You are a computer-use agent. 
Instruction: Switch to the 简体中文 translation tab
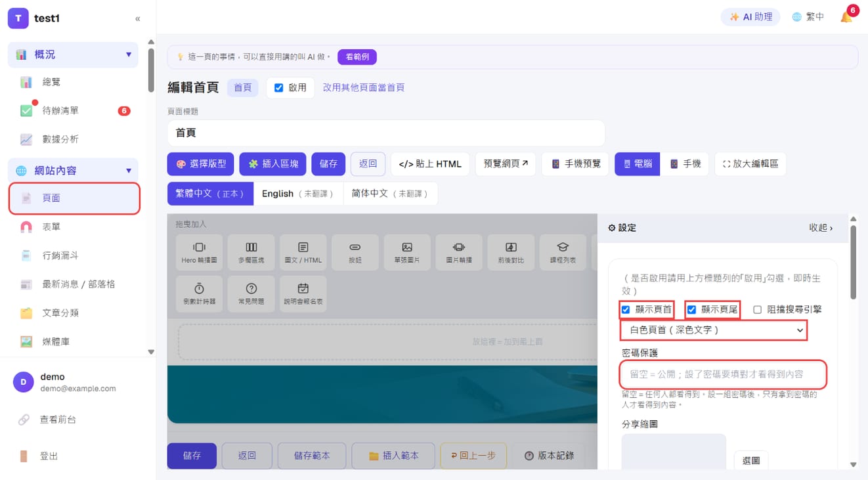pos(390,194)
